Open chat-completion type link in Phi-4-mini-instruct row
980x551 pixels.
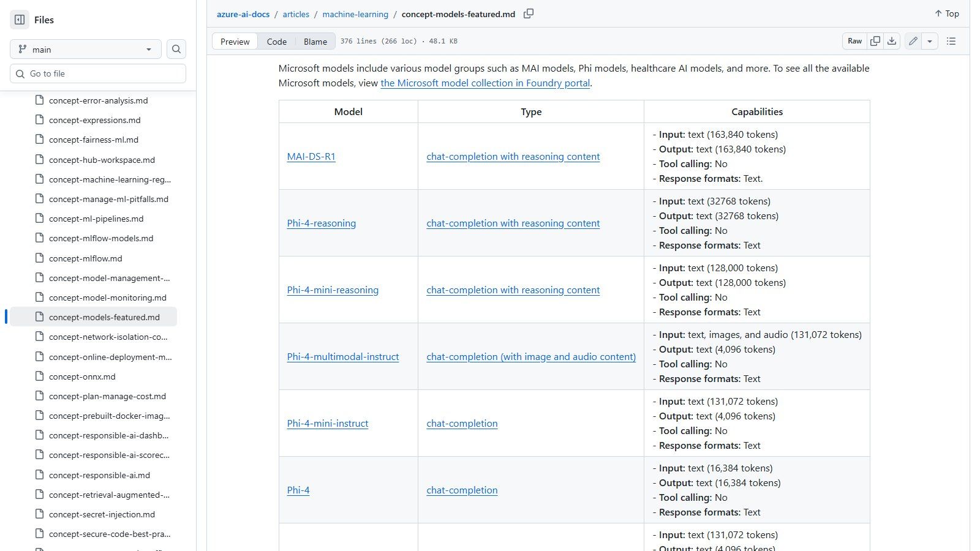[462, 424]
